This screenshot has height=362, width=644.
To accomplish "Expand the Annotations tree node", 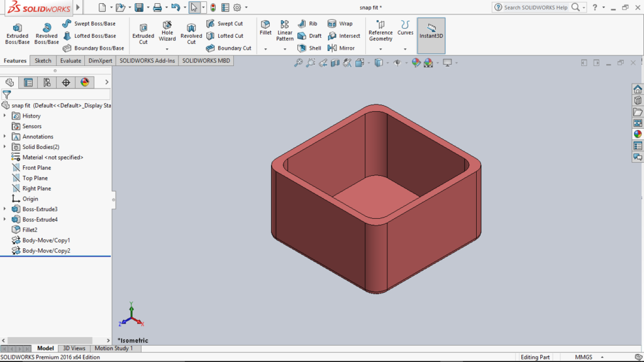I will coord(5,136).
